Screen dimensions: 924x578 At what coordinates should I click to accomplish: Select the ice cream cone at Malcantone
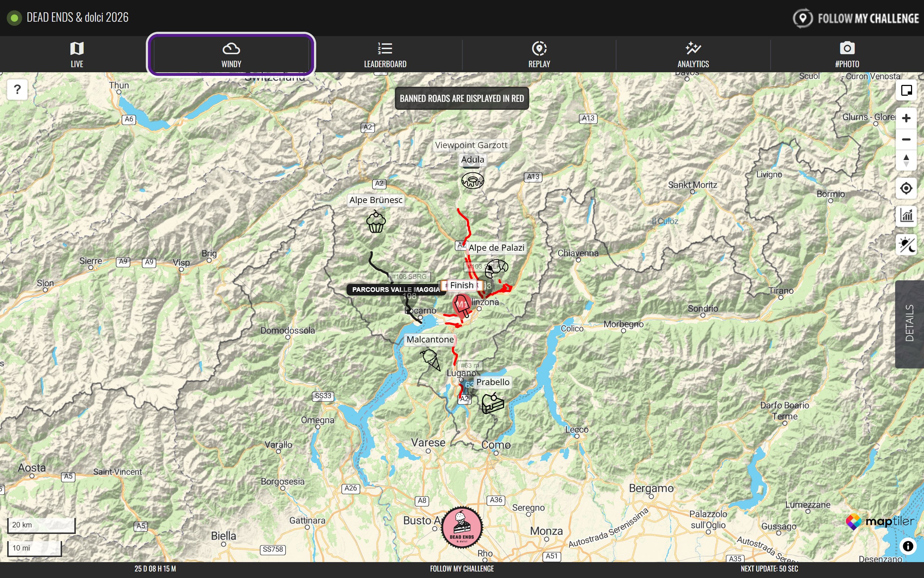(431, 359)
